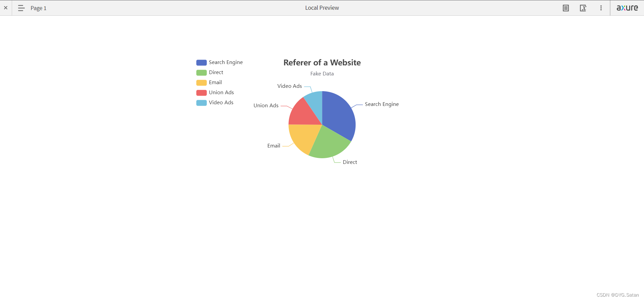Toggle Search Engine legend swatch
This screenshot has width=644, height=300.
(202, 63)
